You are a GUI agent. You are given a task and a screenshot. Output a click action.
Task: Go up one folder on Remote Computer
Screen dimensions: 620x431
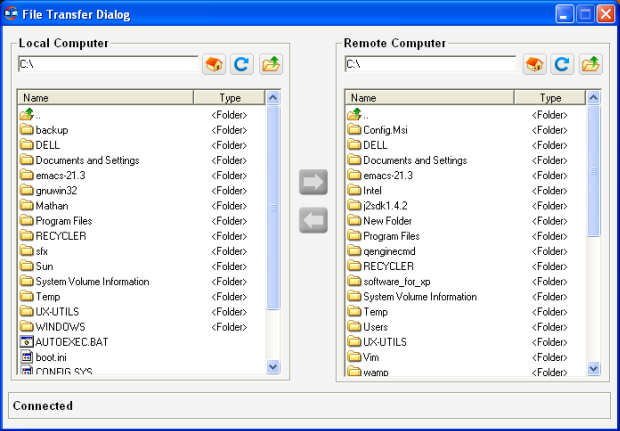tap(591, 64)
